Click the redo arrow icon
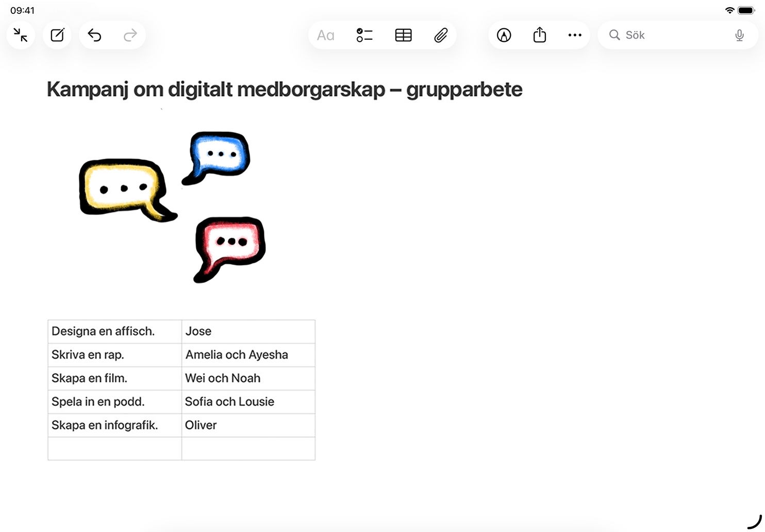Screen dimensions: 765x532 tap(130, 35)
